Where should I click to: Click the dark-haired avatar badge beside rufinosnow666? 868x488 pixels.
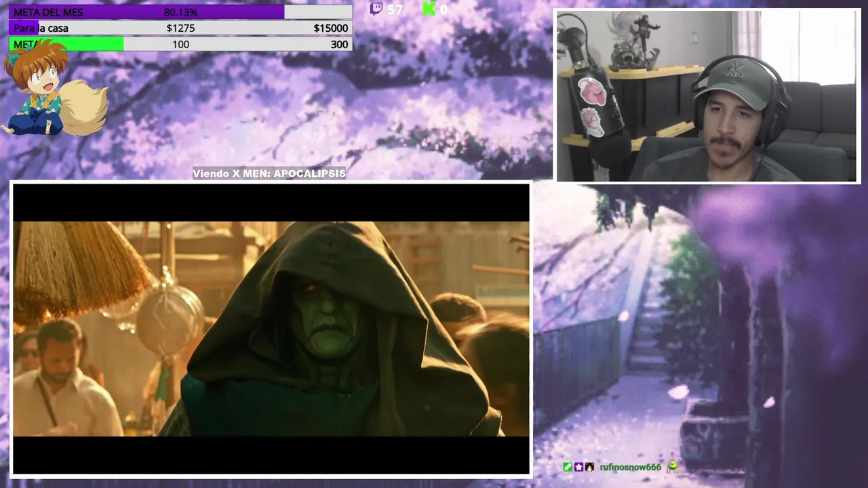click(x=589, y=467)
